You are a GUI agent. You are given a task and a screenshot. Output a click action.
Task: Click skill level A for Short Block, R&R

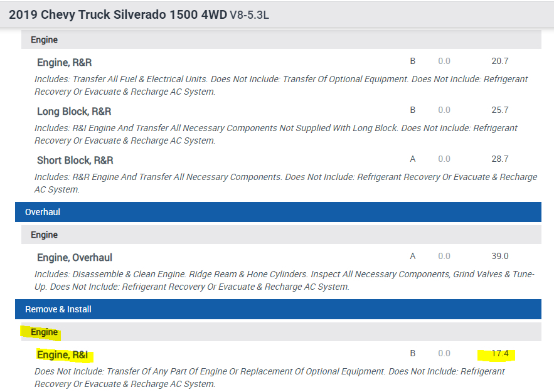pos(413,159)
